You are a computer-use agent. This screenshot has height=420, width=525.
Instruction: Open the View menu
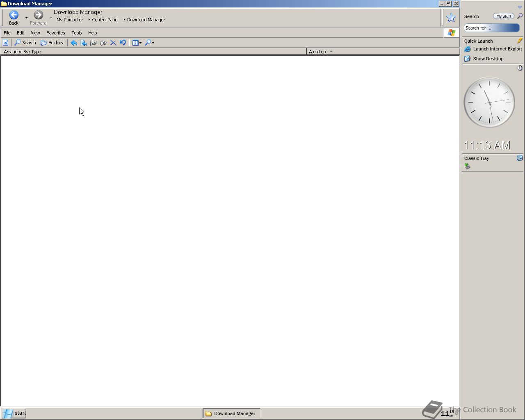(35, 33)
